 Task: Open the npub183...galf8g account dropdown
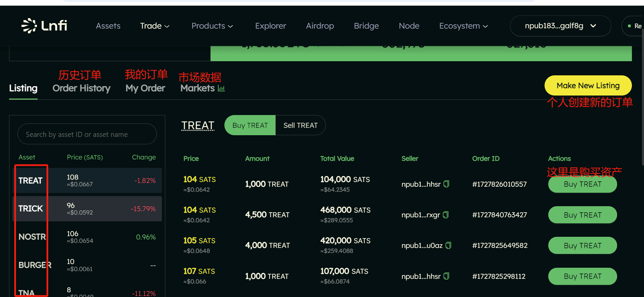(x=560, y=26)
